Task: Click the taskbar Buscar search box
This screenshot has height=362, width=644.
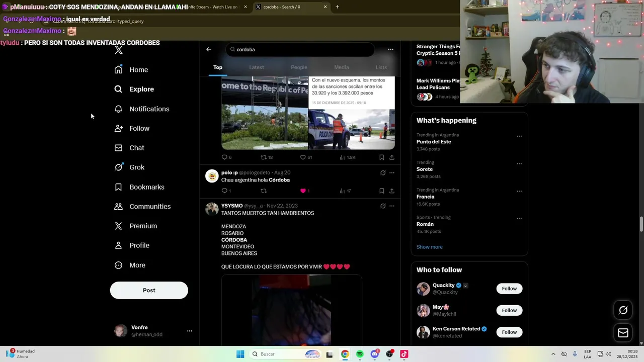Action: [286, 354]
